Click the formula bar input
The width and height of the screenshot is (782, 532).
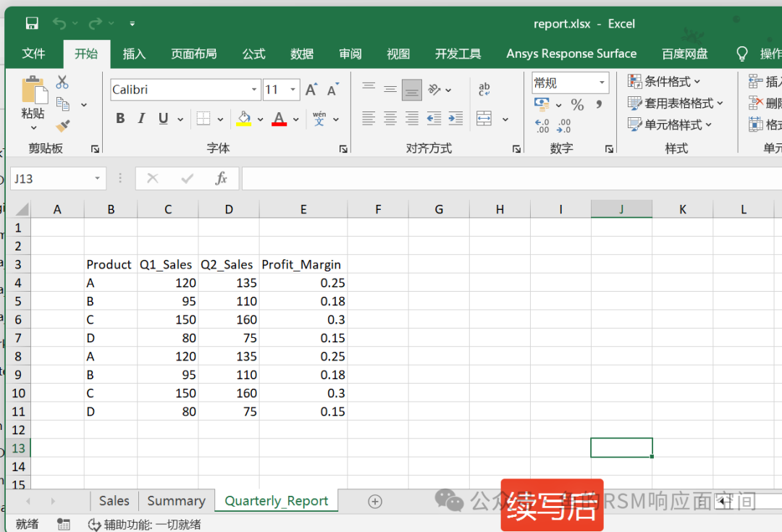[x=512, y=179]
